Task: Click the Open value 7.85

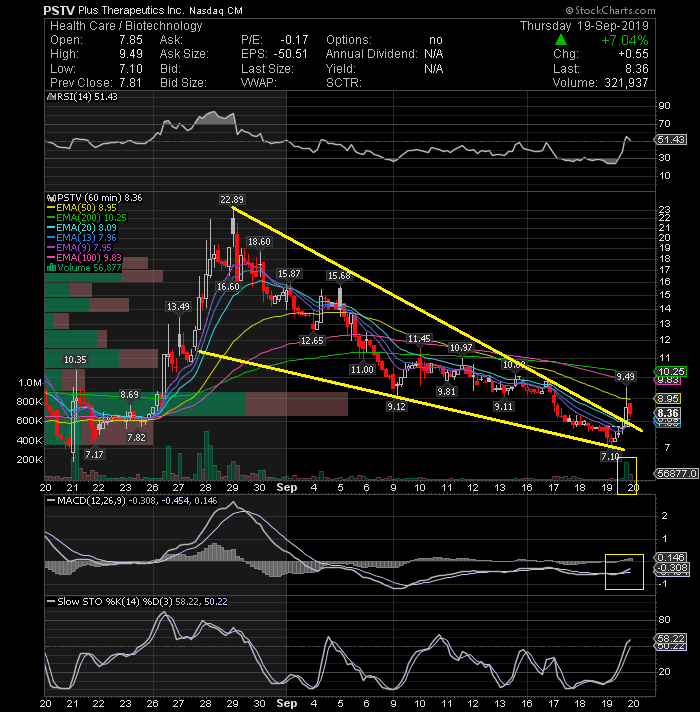Action: (131, 40)
